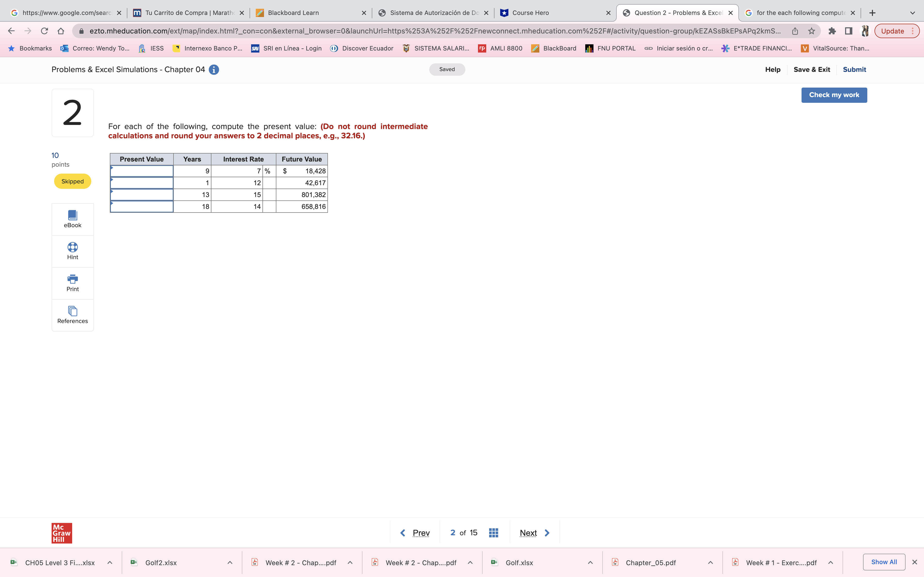The image size is (924, 577).
Task: Bookmark page with star icon in address bar
Action: [812, 31]
